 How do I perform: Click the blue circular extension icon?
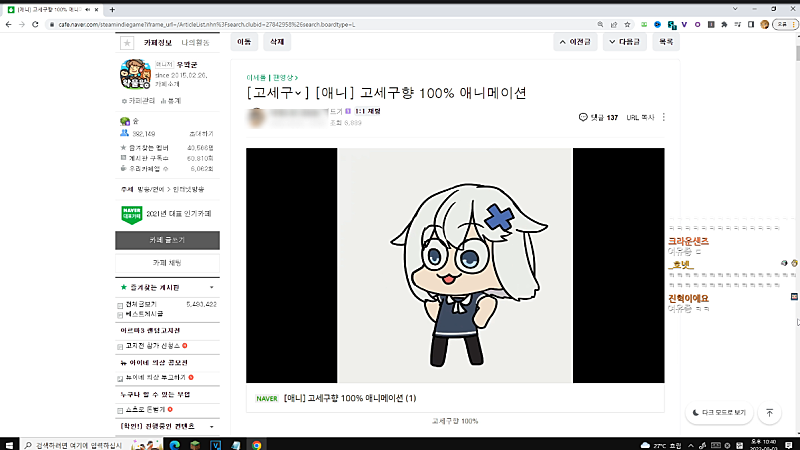click(658, 24)
